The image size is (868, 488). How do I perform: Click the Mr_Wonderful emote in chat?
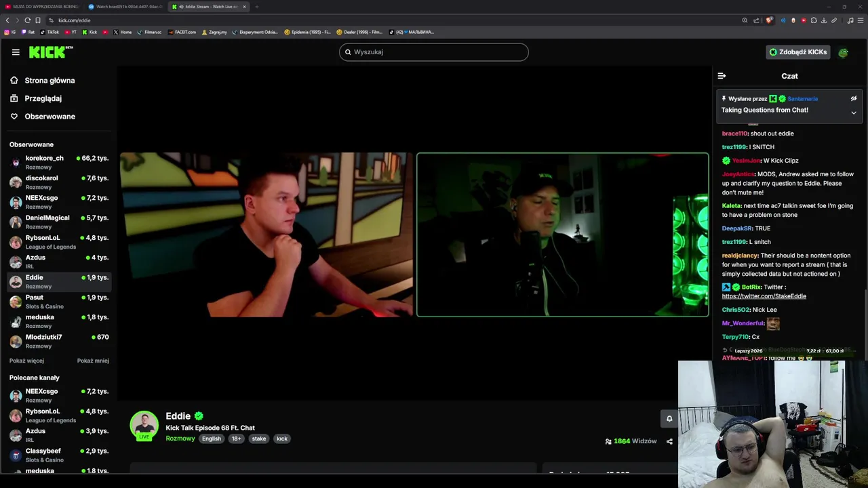tap(772, 323)
